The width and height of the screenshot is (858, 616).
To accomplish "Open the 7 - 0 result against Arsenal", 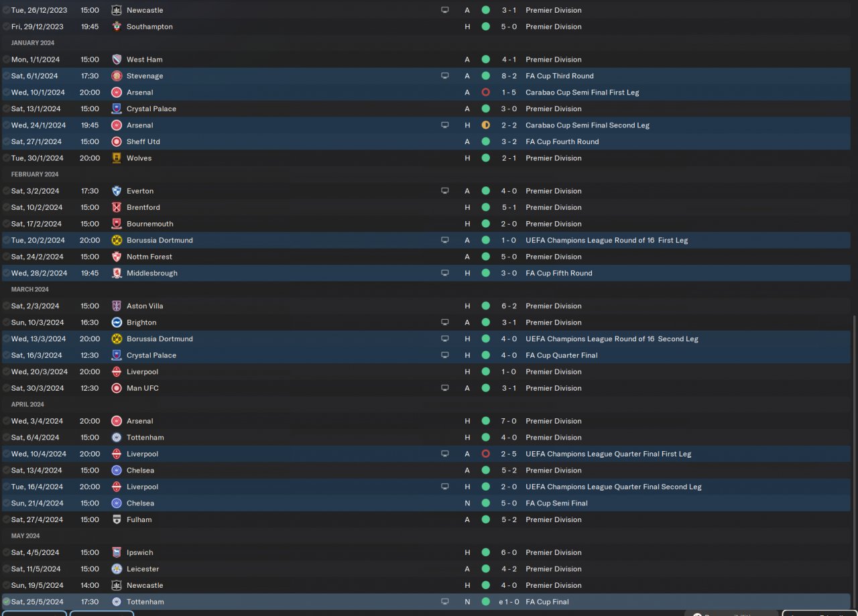I will 509,421.
